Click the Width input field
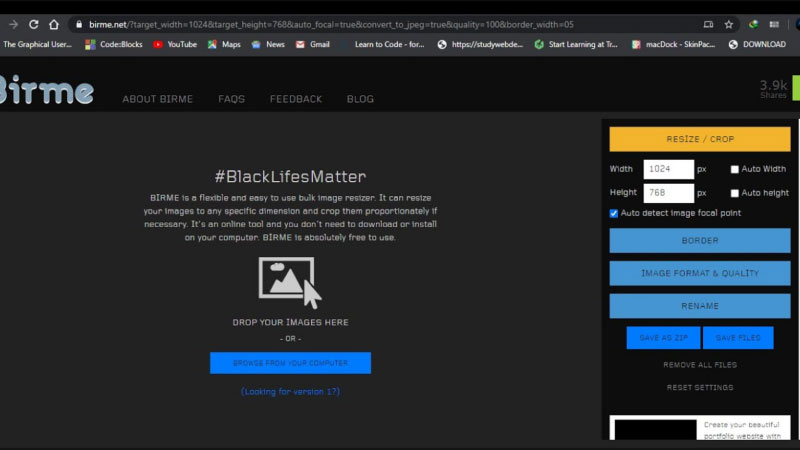The height and width of the screenshot is (450, 800). point(668,169)
